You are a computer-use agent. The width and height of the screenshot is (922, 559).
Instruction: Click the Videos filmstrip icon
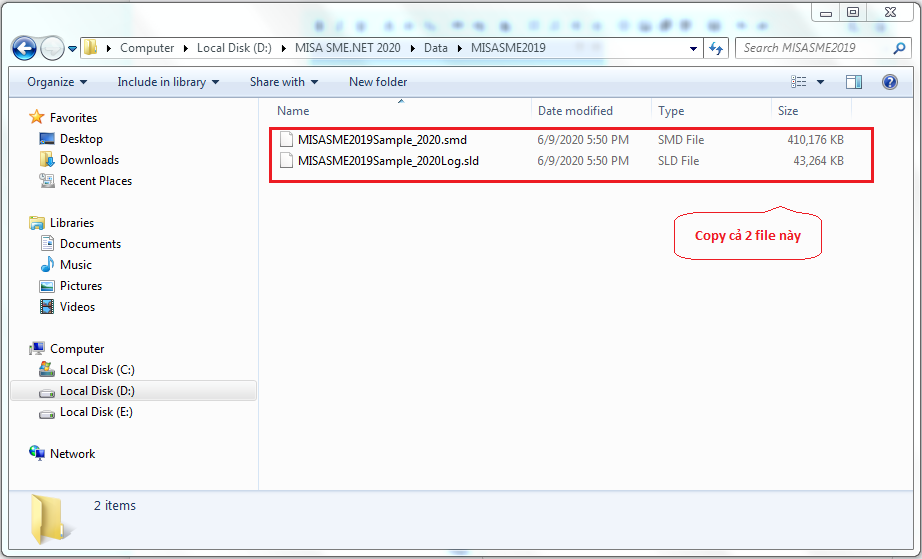click(47, 306)
